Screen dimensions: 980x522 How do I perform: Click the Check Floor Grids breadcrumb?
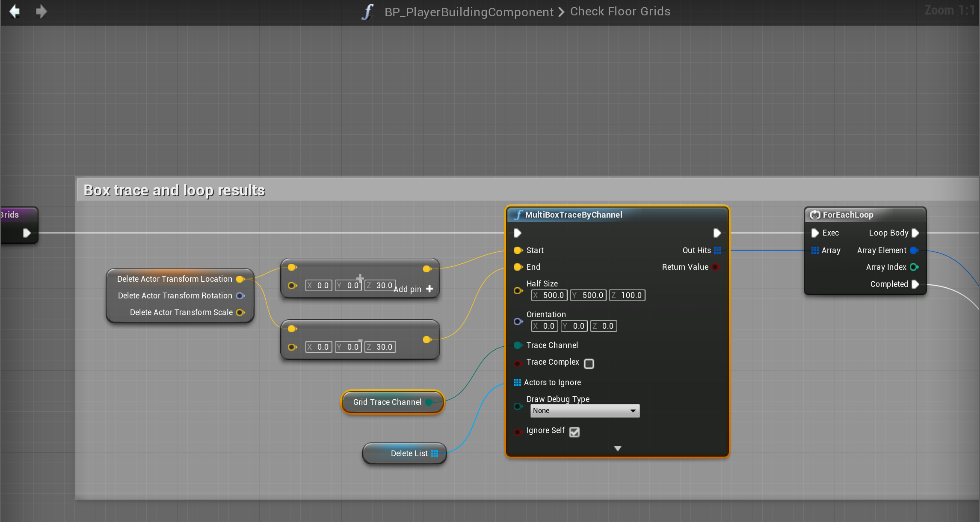(x=620, y=12)
